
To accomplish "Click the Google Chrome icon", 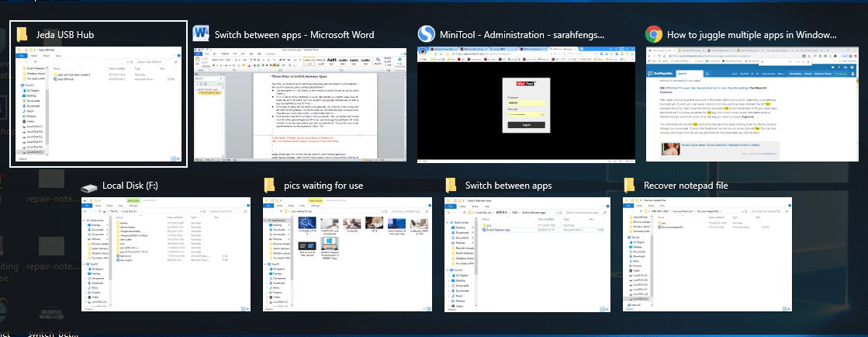I will (654, 34).
